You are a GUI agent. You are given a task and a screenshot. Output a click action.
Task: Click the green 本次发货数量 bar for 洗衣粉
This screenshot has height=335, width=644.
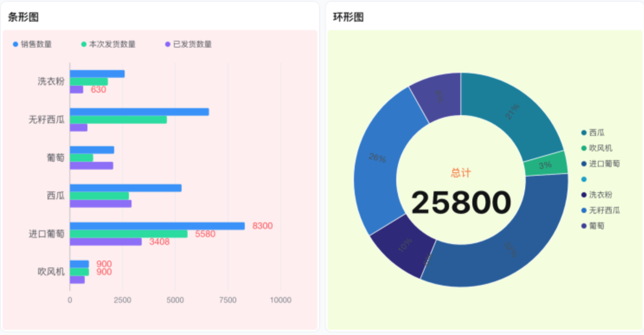click(x=89, y=82)
